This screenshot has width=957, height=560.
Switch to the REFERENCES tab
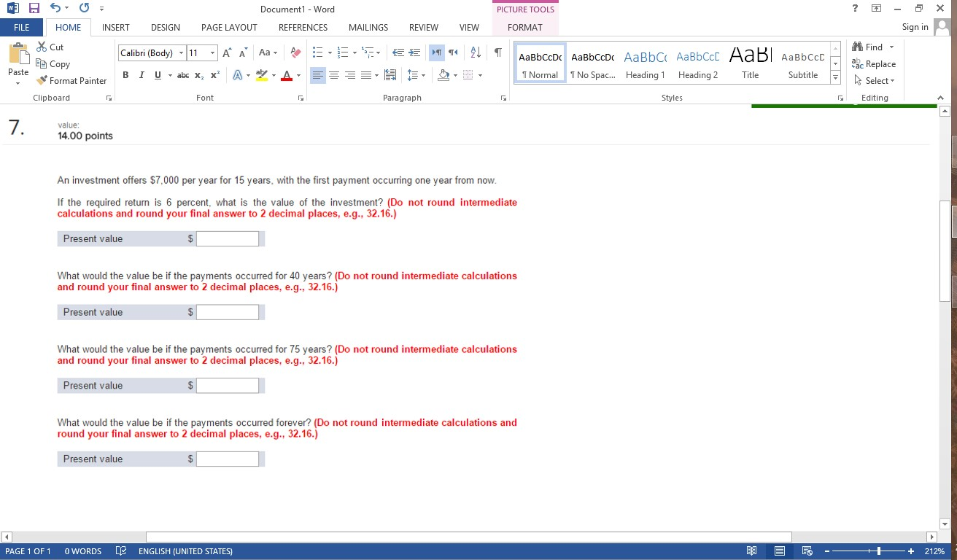[303, 27]
